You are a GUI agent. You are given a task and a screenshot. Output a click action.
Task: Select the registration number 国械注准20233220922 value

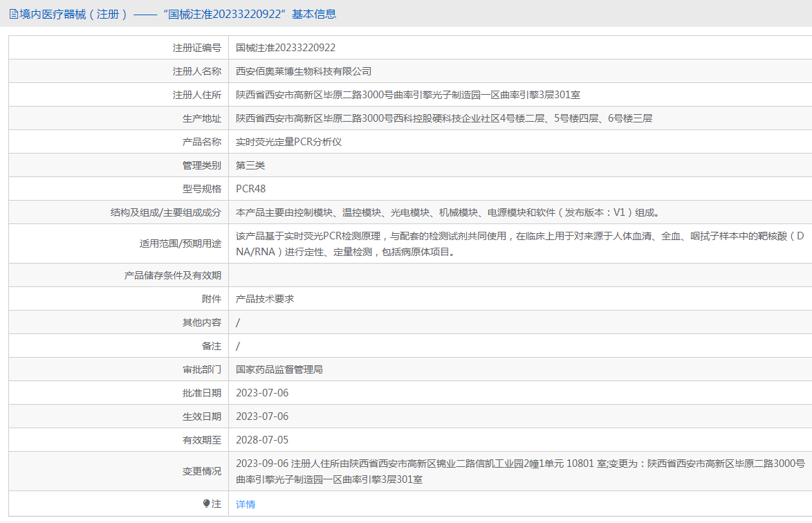click(286, 48)
